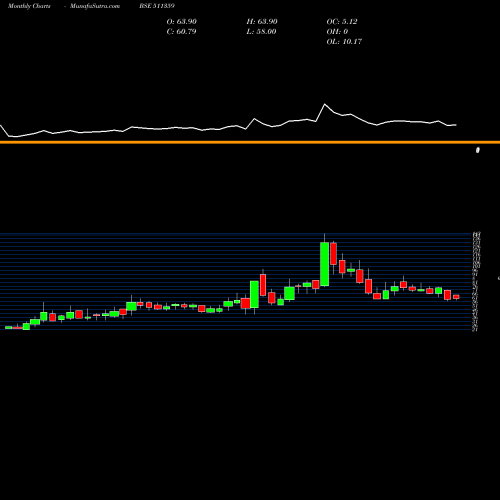Click the 'OL: 10.17' value
The image size is (500, 500).
344,41
